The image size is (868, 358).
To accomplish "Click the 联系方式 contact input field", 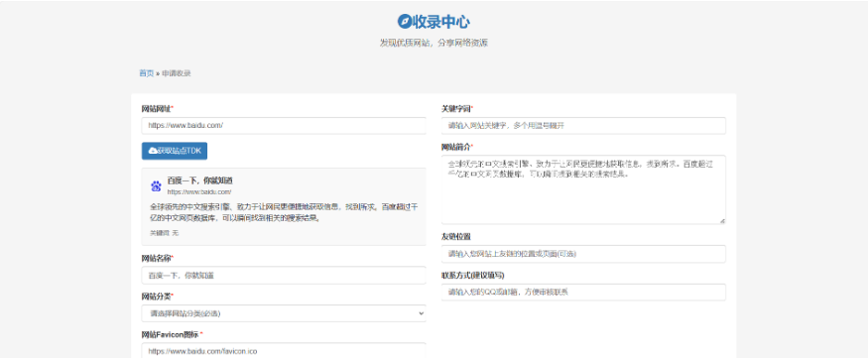I will tap(583, 293).
